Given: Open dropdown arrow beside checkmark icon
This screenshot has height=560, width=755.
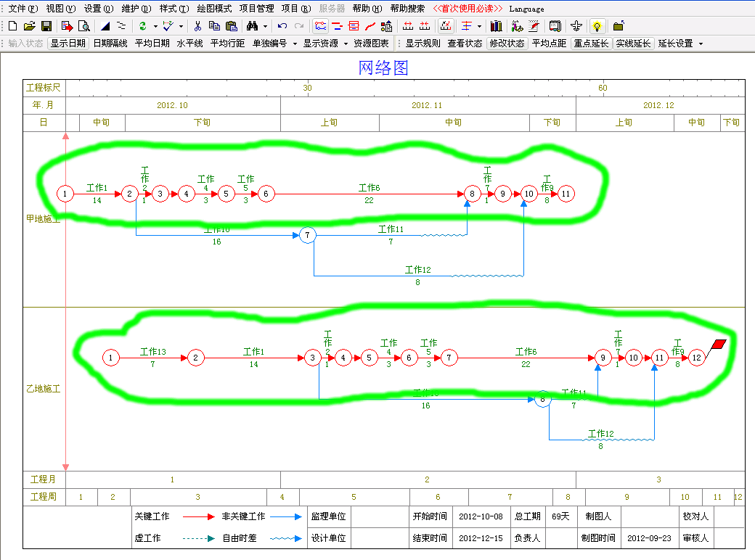Looking at the screenshot, I should click(181, 26).
